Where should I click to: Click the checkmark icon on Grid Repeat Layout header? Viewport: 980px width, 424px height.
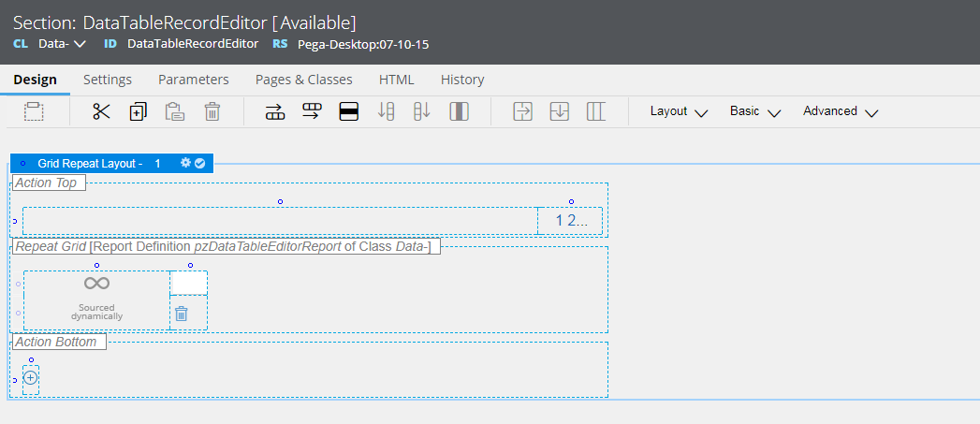pos(199,163)
